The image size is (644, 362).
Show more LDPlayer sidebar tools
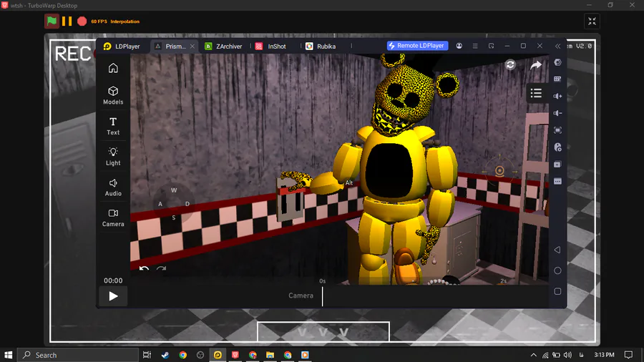tap(557, 182)
